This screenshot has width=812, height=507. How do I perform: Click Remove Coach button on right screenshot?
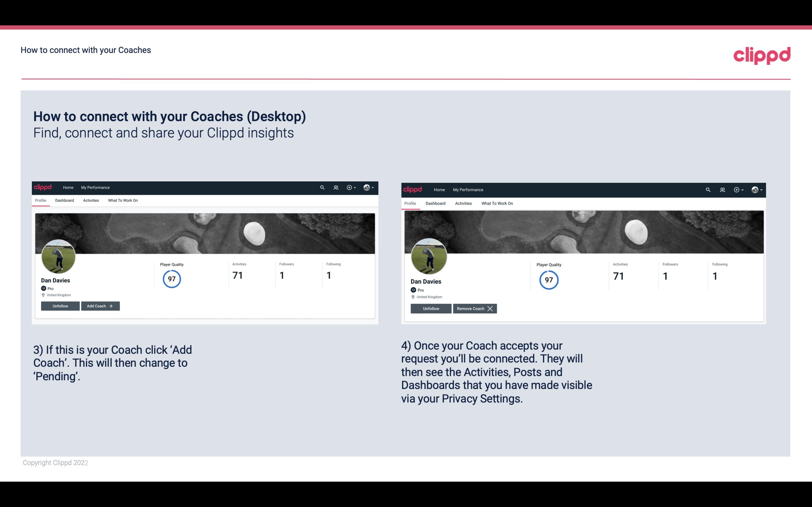[474, 308]
